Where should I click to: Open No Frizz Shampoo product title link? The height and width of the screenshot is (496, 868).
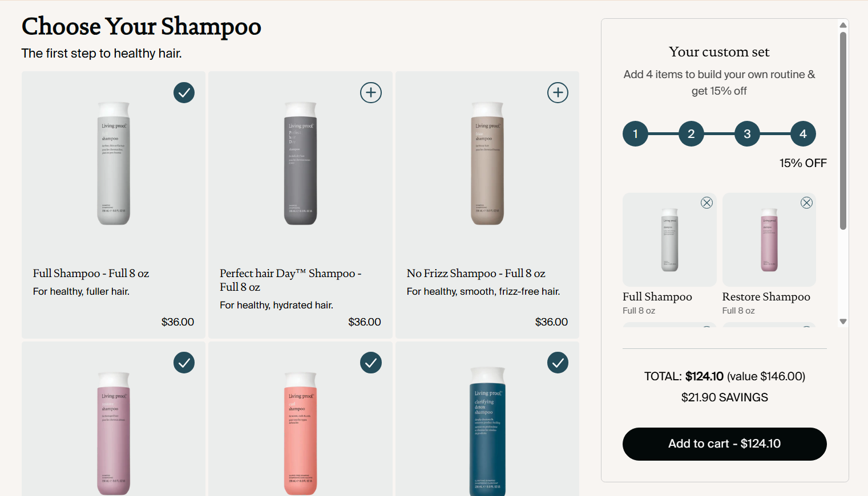(x=475, y=274)
